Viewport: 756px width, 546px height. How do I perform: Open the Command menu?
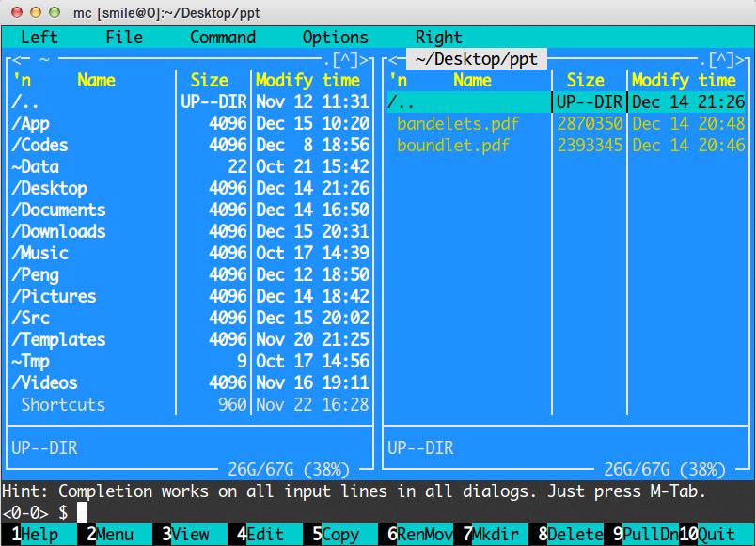223,38
